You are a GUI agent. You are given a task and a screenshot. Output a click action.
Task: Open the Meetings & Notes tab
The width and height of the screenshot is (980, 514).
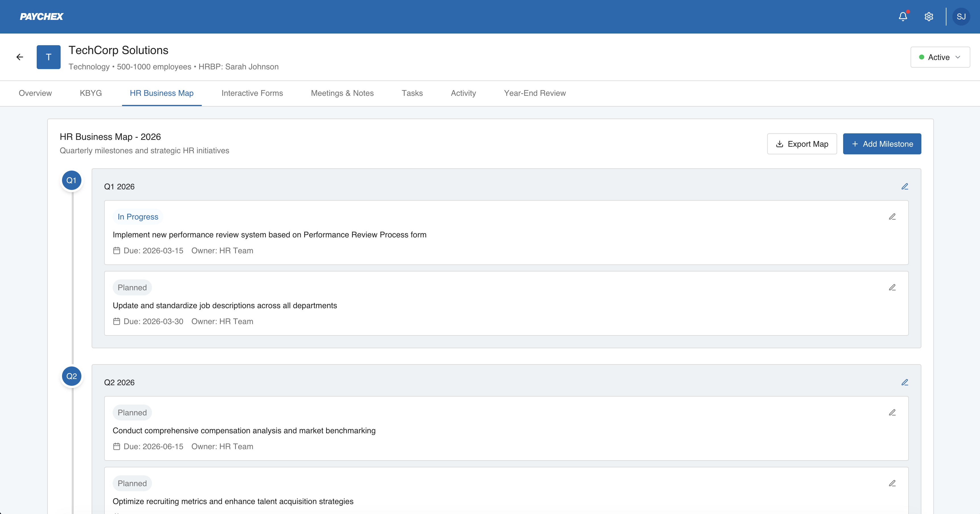click(x=342, y=93)
